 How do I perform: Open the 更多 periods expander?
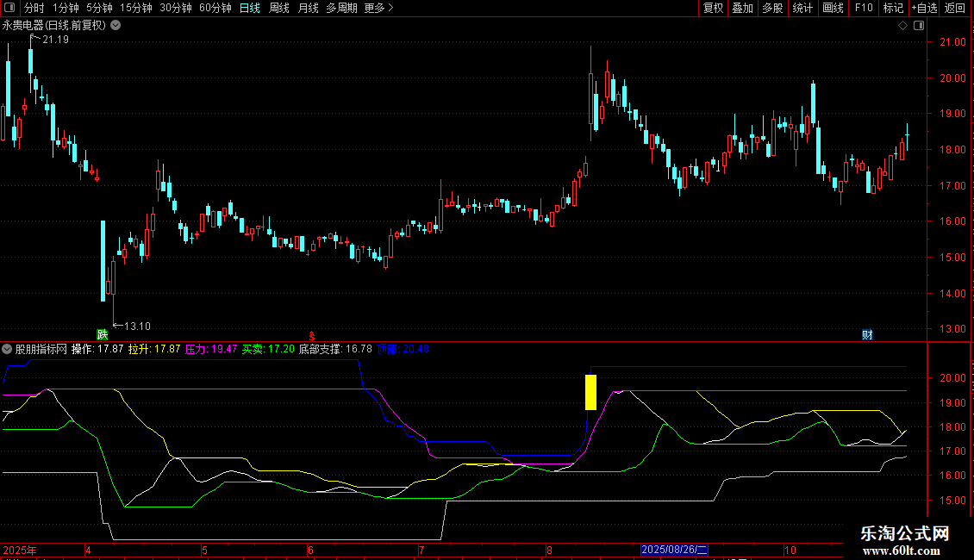[378, 8]
